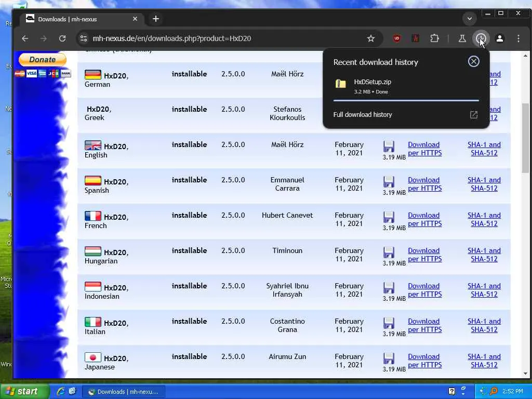Click the red h extension icon

tap(415, 38)
